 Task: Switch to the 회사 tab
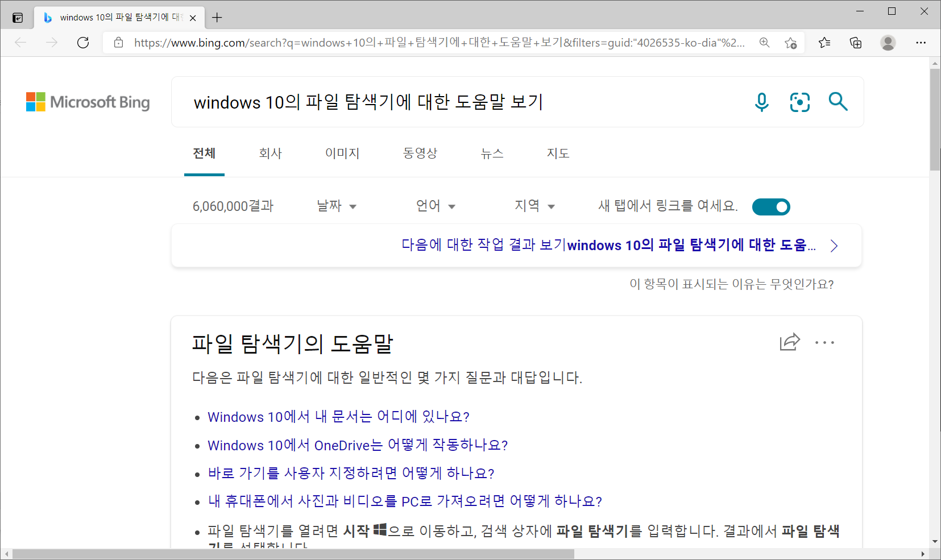coord(270,153)
